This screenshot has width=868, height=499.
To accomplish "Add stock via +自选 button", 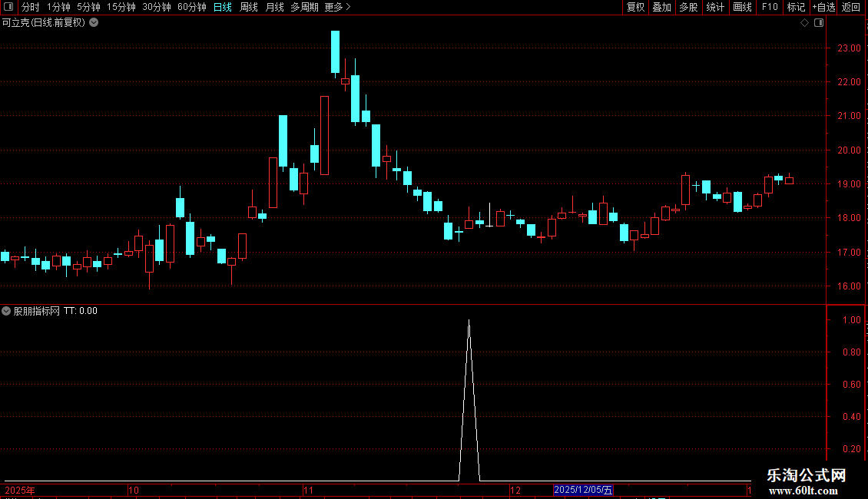I will coord(823,7).
